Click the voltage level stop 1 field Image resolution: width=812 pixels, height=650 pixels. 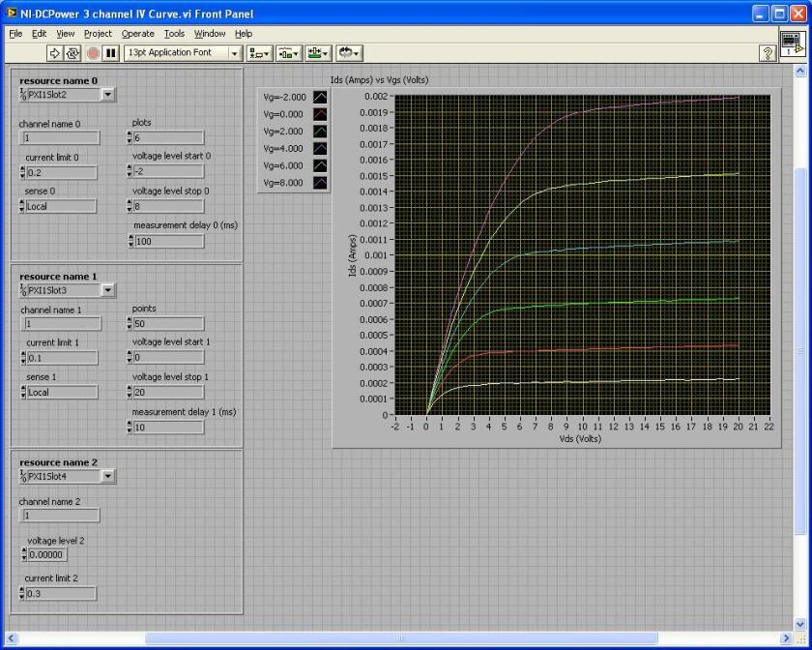tap(169, 393)
